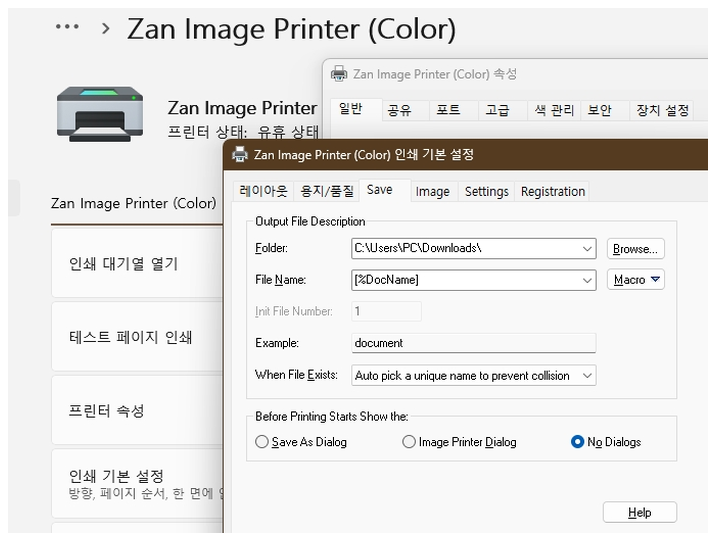Click the Init File Number field
The height and width of the screenshot is (541, 716).
click(x=386, y=311)
